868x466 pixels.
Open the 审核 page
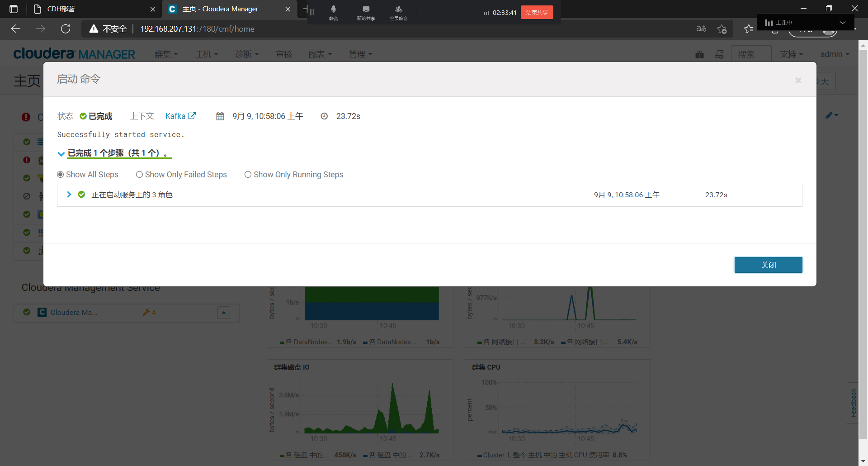284,54
